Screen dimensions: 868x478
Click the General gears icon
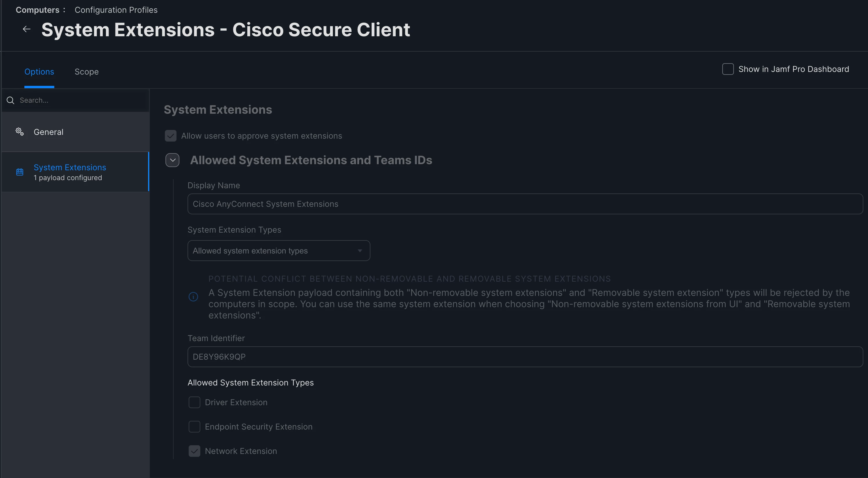tap(20, 132)
